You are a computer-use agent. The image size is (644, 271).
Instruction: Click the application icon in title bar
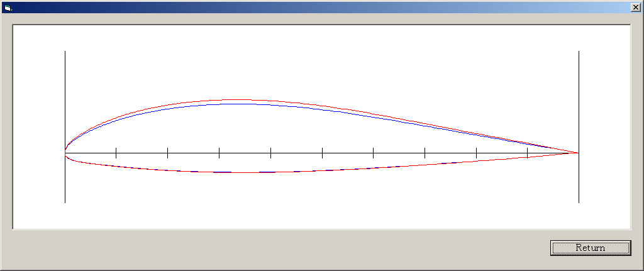(8, 8)
